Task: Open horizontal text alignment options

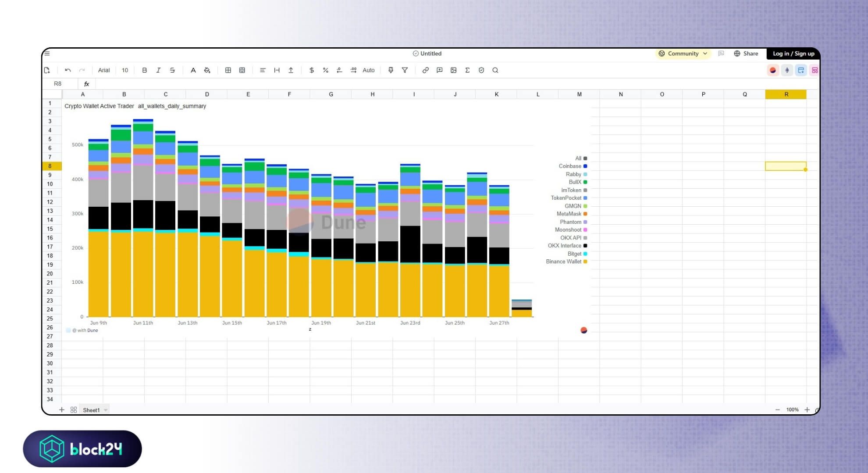Action: tap(263, 70)
